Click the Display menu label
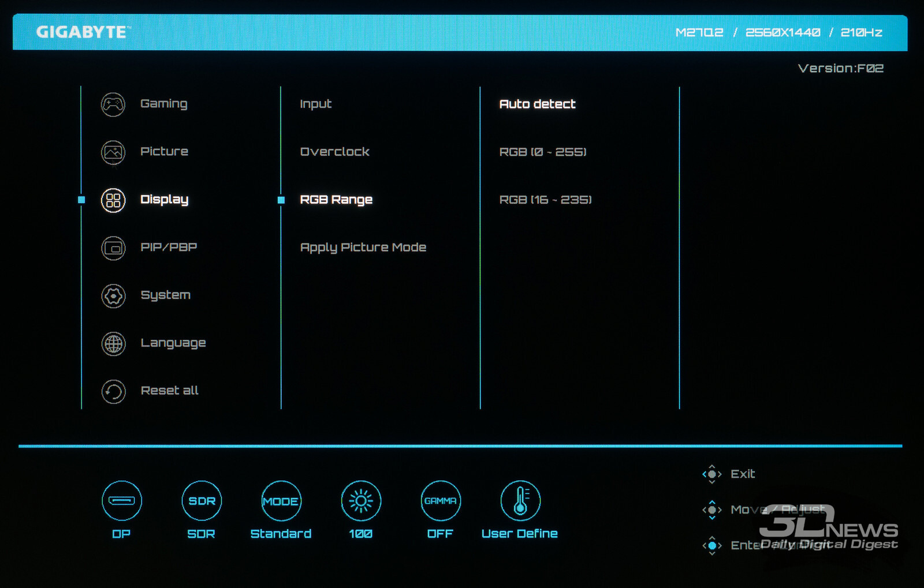 164,200
